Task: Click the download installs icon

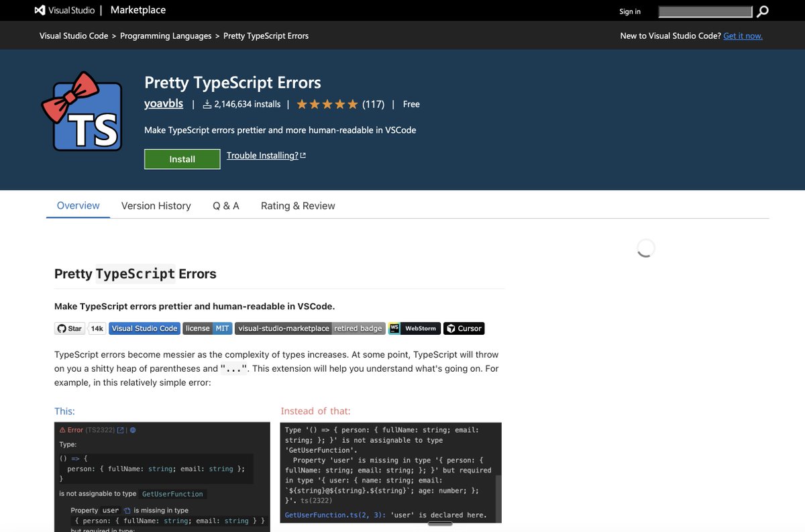Action: [207, 104]
